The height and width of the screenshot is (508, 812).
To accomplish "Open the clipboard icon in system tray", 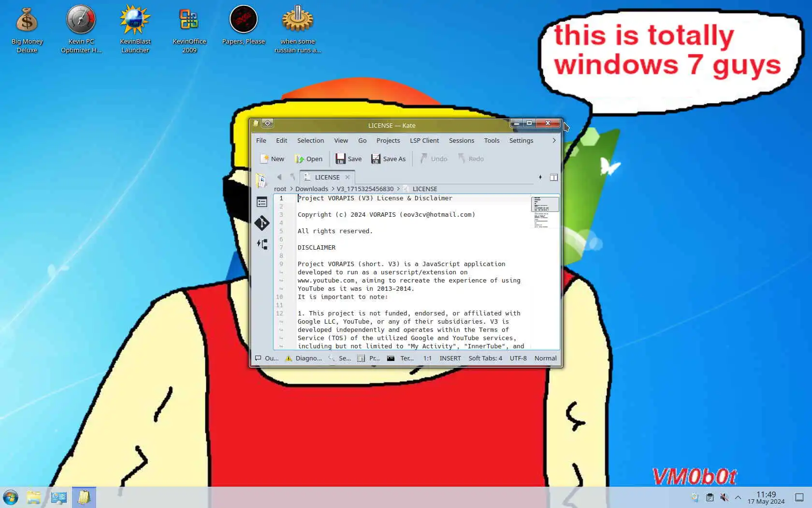I will click(x=710, y=497).
